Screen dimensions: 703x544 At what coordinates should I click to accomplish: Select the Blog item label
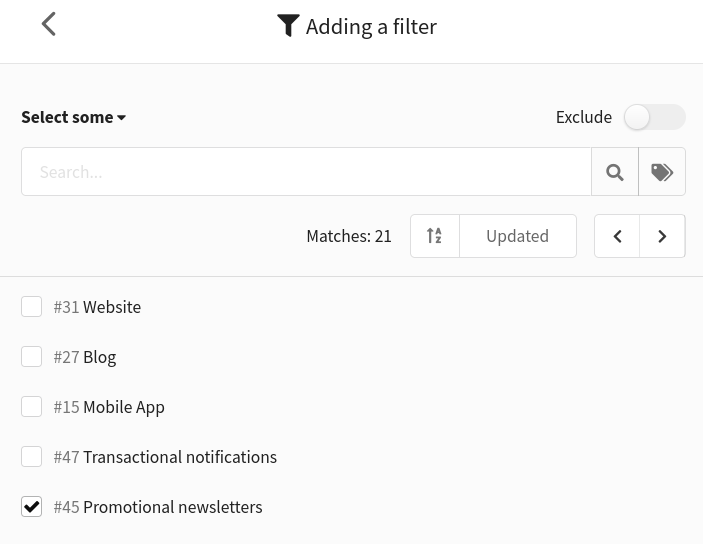tap(100, 357)
